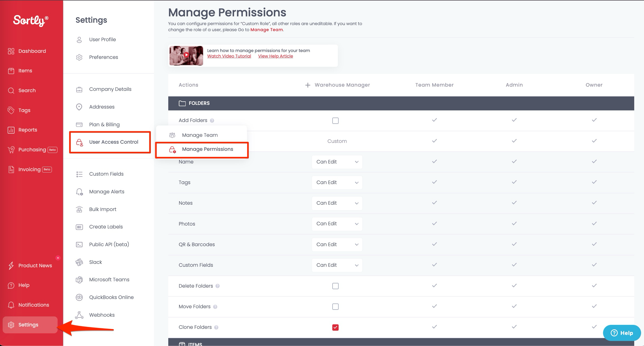Click the Search icon in sidebar
The width and height of the screenshot is (644, 346).
pos(11,90)
